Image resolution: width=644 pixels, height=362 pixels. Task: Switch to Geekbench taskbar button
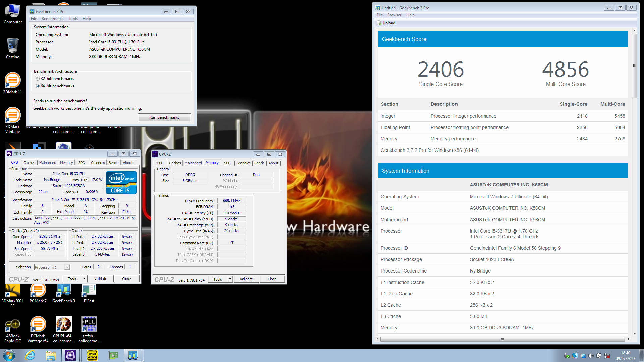(133, 355)
